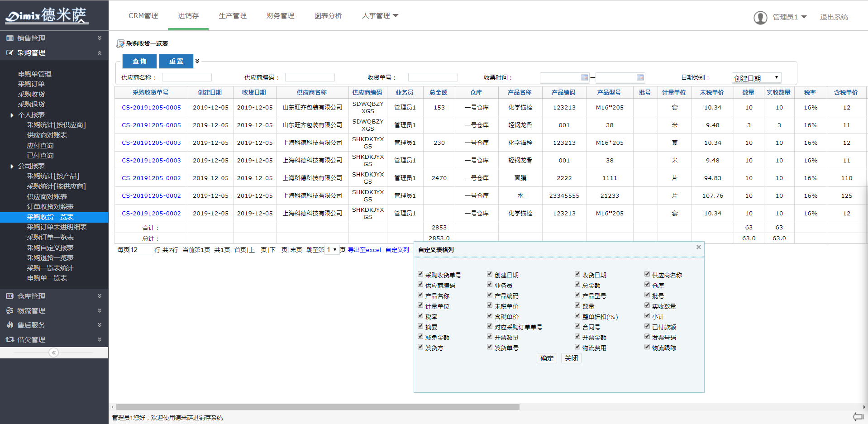Viewport: 868px width, 424px height.
Task: Focus the 收货单号 search field
Action: 433,77
